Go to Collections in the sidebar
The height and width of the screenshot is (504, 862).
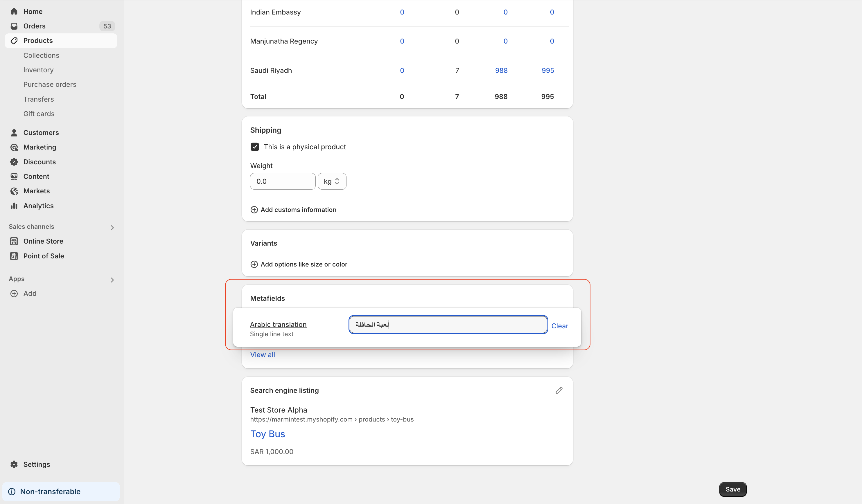(41, 55)
